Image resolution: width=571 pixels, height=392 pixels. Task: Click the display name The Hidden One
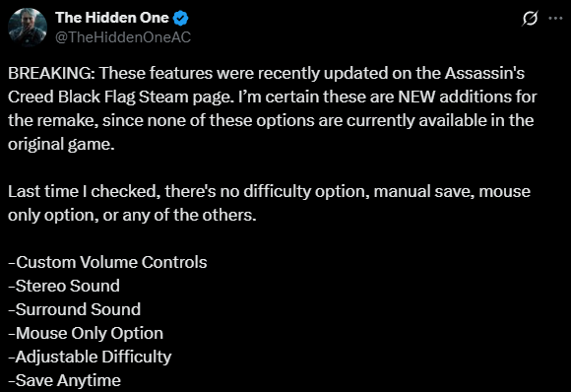(112, 18)
